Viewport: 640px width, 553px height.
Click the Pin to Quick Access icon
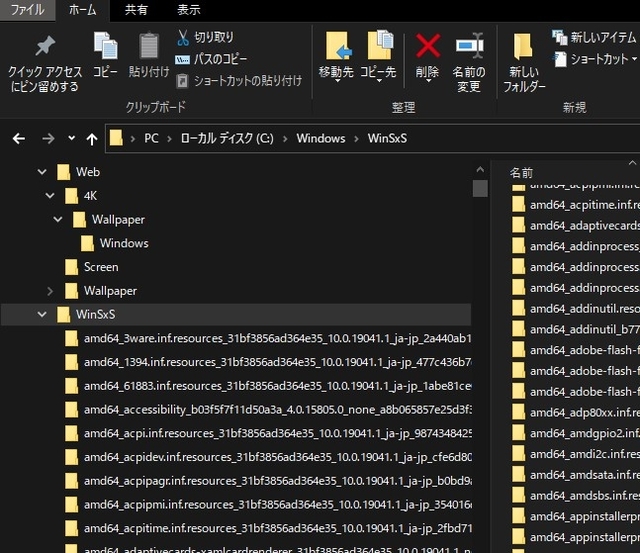[45, 46]
